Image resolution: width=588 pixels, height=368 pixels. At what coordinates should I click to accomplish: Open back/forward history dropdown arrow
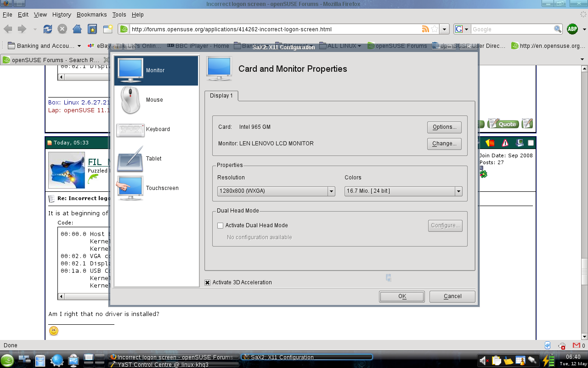click(35, 29)
